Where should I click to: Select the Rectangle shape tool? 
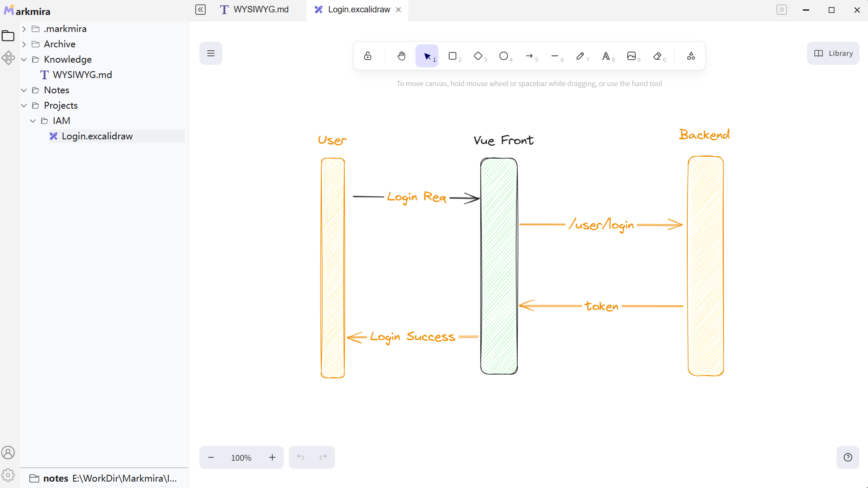tap(453, 56)
